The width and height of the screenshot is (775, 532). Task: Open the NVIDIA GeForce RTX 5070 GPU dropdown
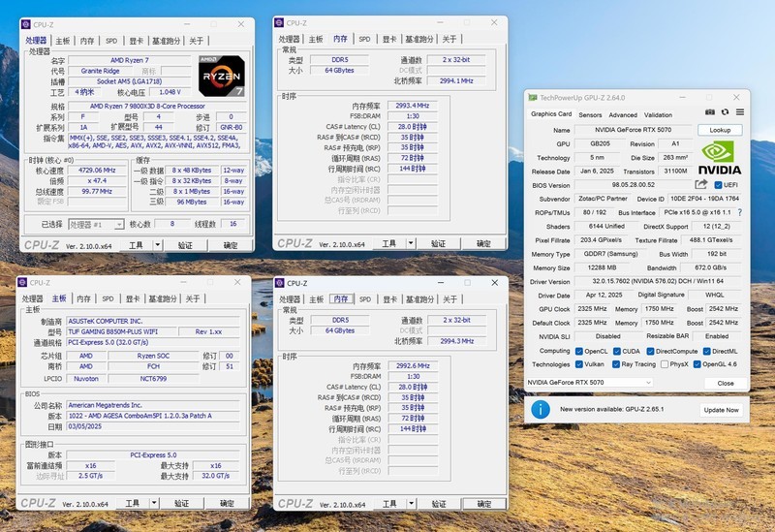589,382
